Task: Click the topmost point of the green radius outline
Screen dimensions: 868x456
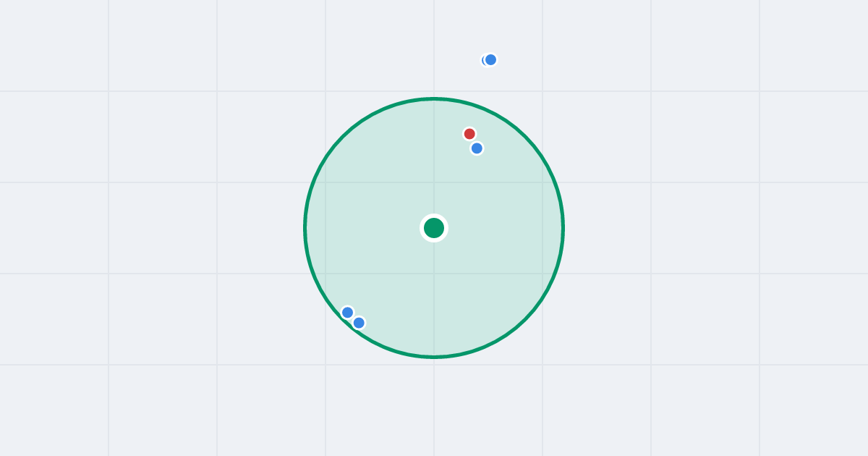Action: pos(434,98)
